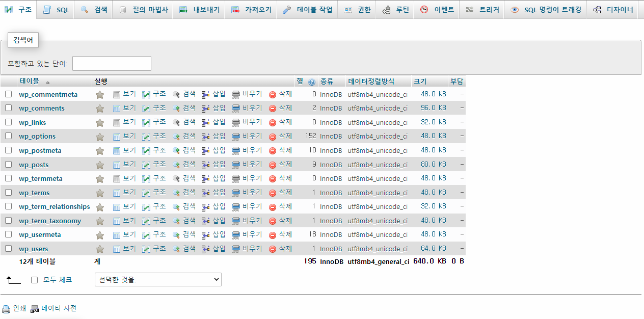Switch to the SQL tab
The image size is (644, 319).
(x=56, y=10)
